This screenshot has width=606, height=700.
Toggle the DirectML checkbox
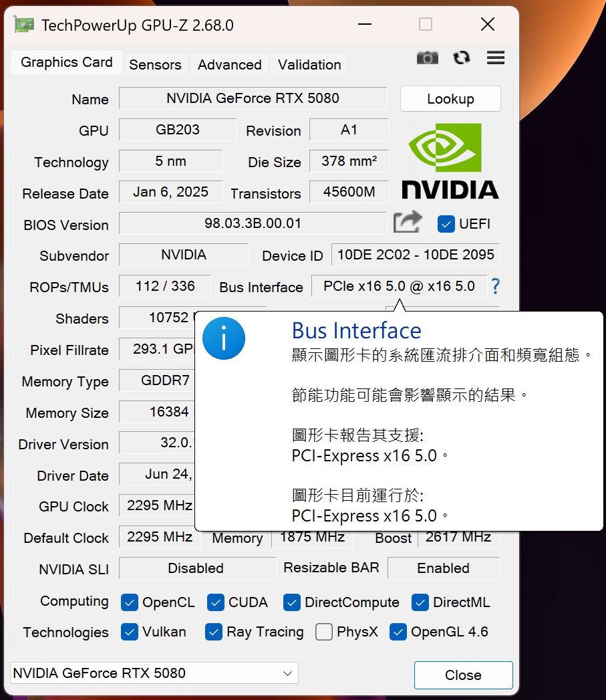(420, 602)
